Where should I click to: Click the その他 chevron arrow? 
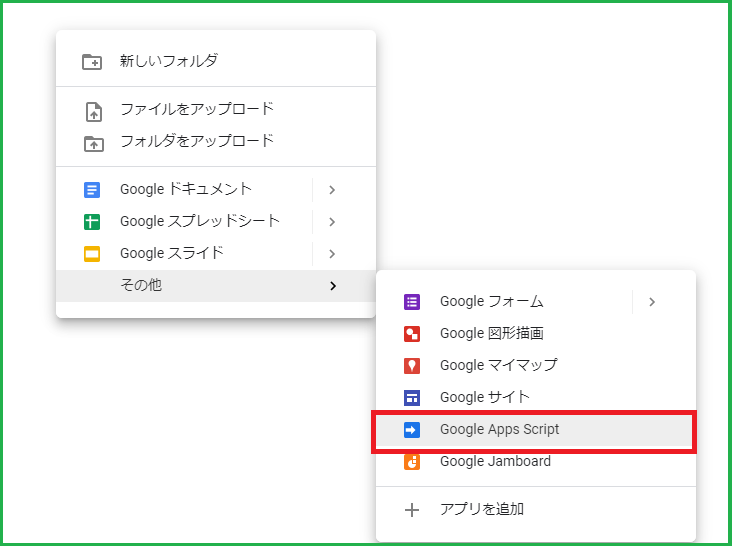[x=333, y=286]
